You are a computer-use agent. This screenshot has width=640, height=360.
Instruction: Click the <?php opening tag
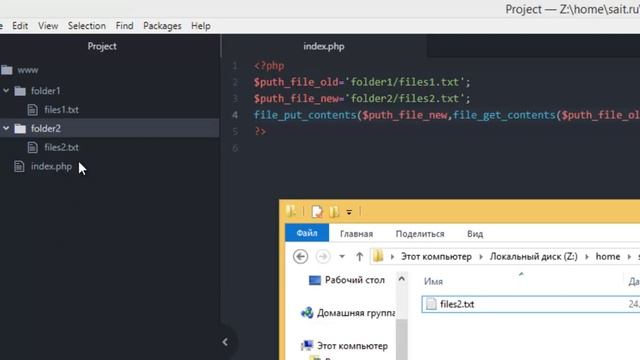coord(269,66)
